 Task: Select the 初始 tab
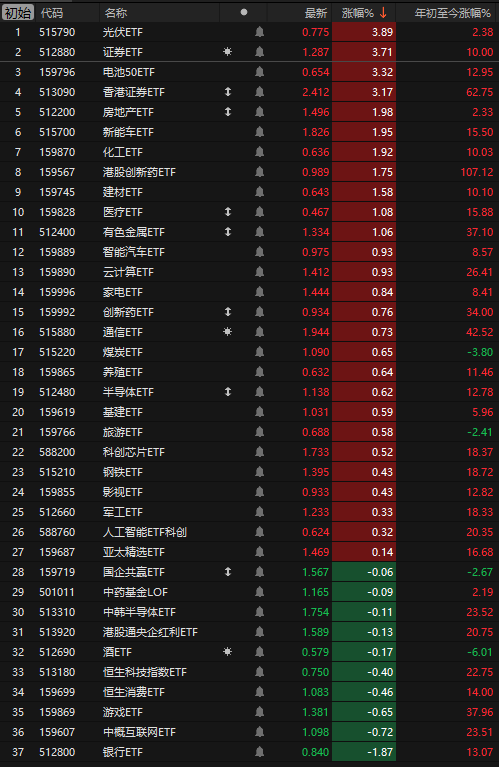(x=18, y=13)
